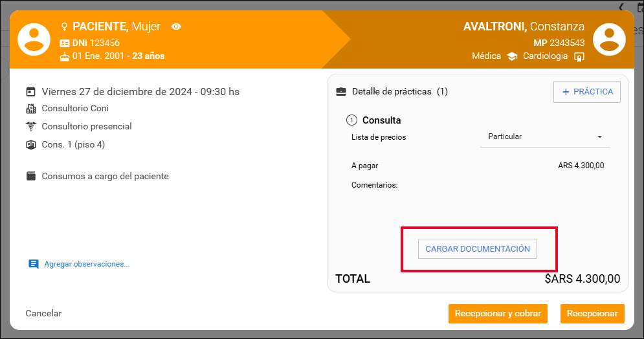
Task: Click the Cons. 1 (piso 4) text
Action: (x=73, y=144)
